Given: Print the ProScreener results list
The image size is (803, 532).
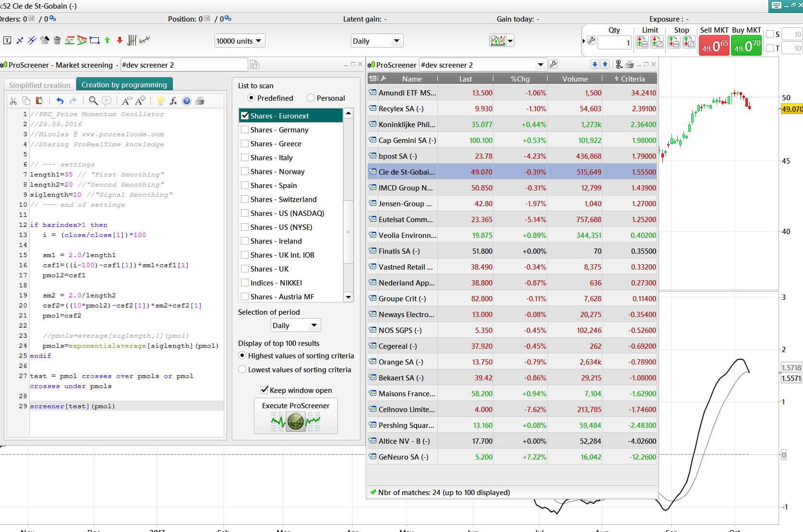Looking at the screenshot, I should coord(629,64).
